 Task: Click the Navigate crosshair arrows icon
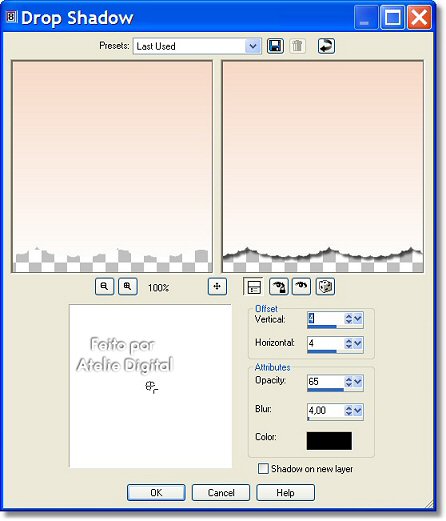coord(217,287)
